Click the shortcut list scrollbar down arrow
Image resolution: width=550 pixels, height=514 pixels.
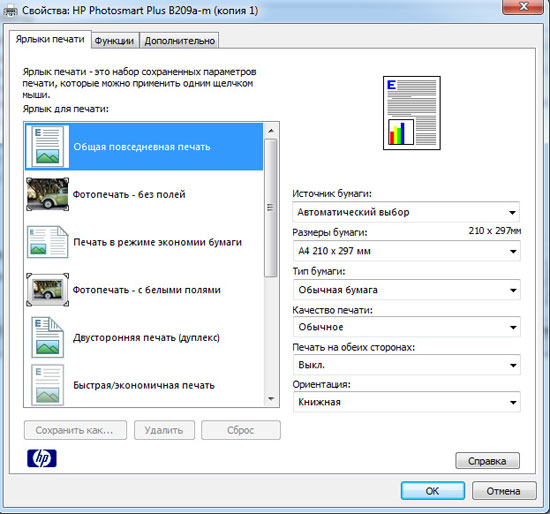[271, 399]
